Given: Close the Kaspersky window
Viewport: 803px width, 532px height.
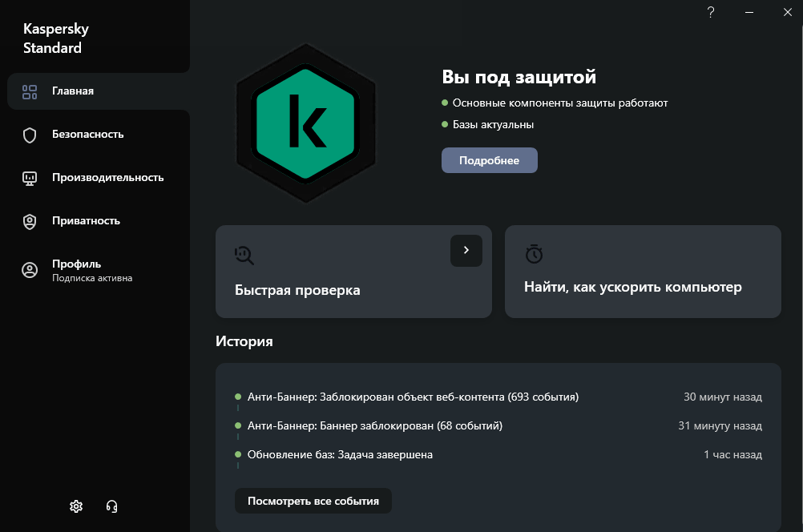Looking at the screenshot, I should [x=788, y=12].
